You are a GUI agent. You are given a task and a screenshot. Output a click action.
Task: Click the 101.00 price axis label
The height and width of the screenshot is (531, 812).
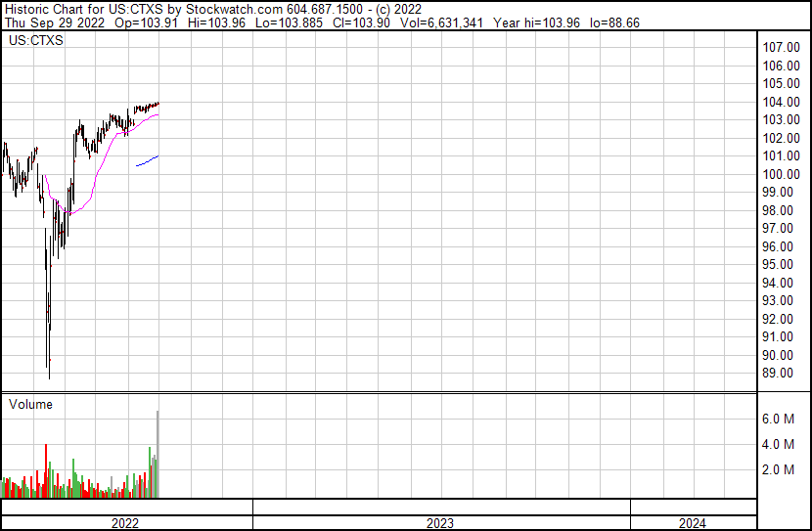(x=781, y=155)
